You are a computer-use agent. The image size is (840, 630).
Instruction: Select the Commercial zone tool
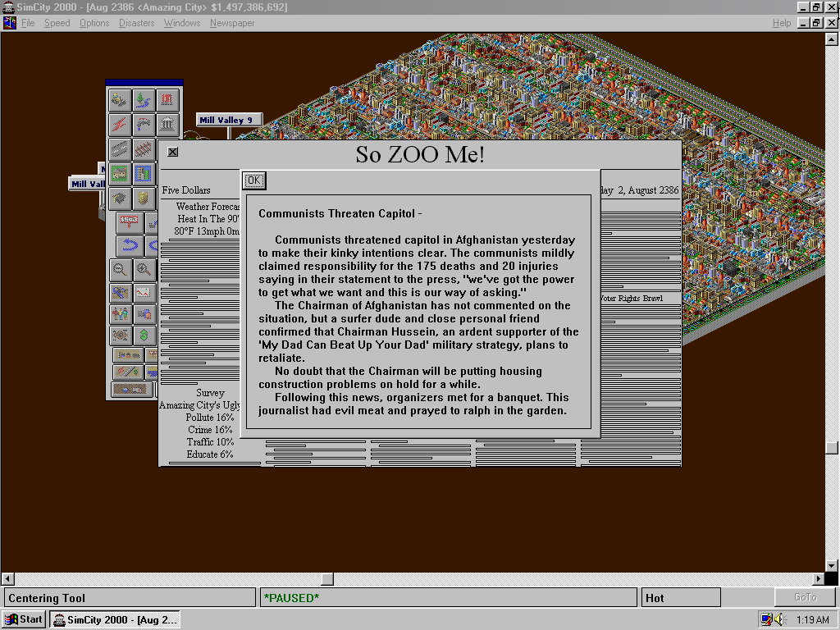(x=144, y=174)
